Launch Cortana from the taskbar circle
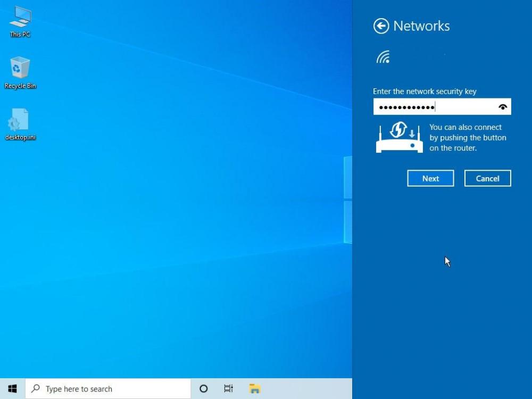The height and width of the screenshot is (399, 532). coord(203,389)
